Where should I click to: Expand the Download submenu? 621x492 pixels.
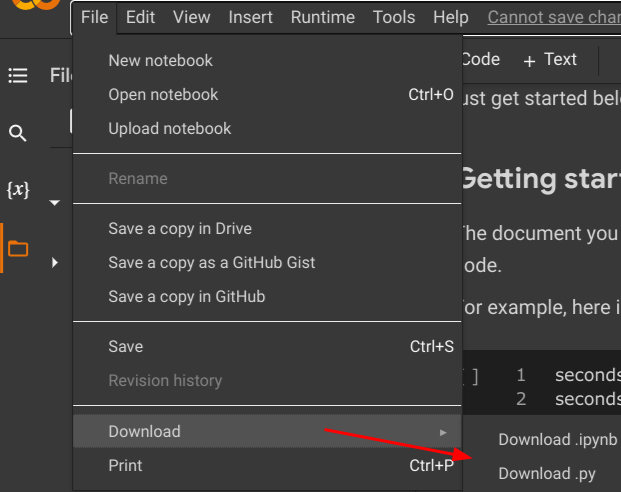[x=267, y=431]
